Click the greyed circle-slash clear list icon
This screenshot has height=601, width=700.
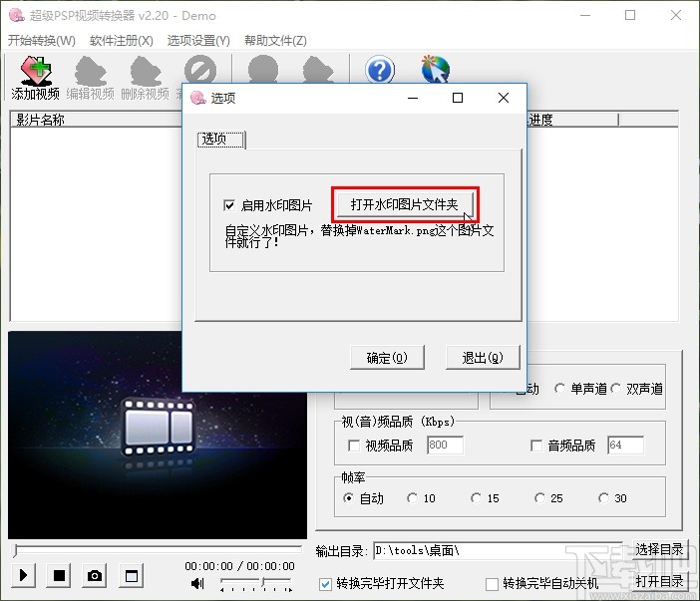200,70
